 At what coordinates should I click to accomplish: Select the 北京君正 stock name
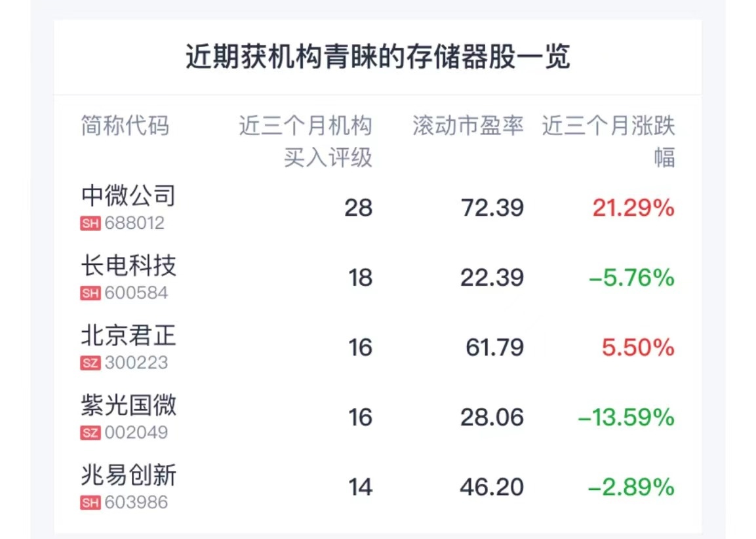129,335
